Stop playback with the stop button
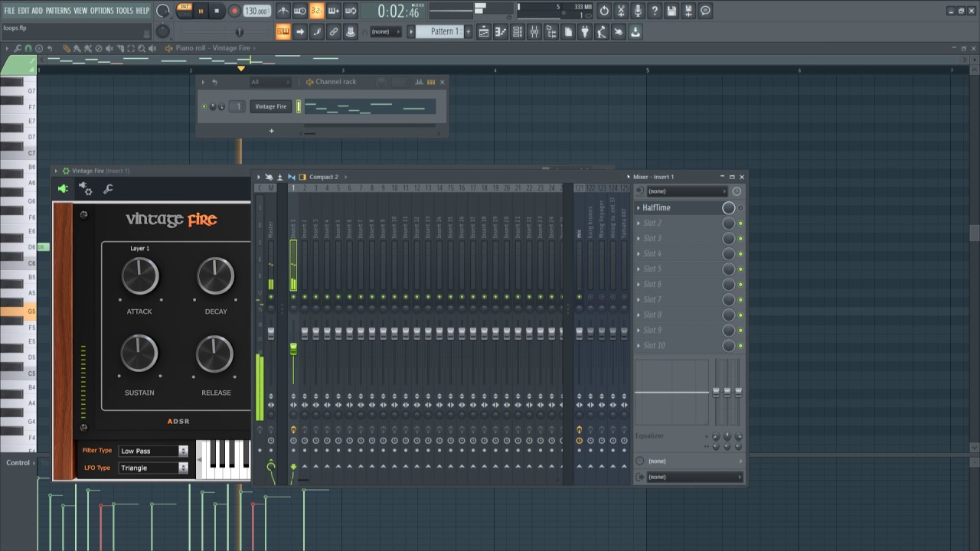This screenshot has height=551, width=980. tap(217, 11)
